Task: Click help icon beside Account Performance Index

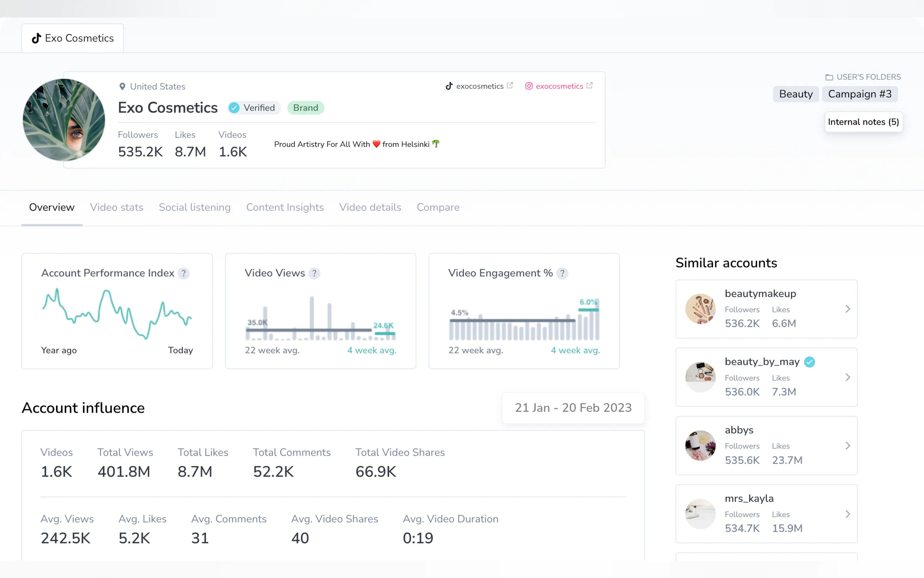Action: point(184,273)
